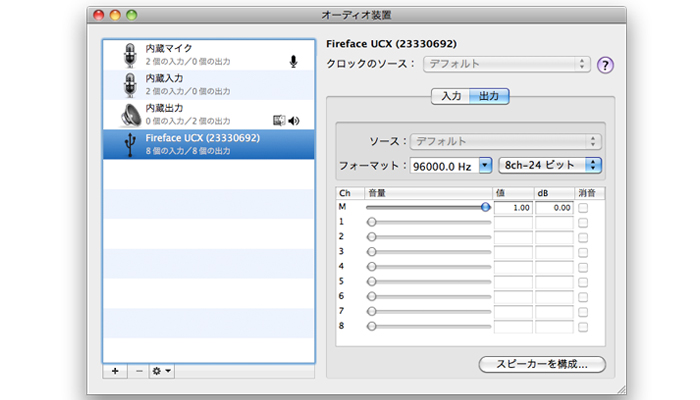Open the 8ch-24 ビット format dropdown
Viewport: 700px width, 400px height.
tap(550, 165)
